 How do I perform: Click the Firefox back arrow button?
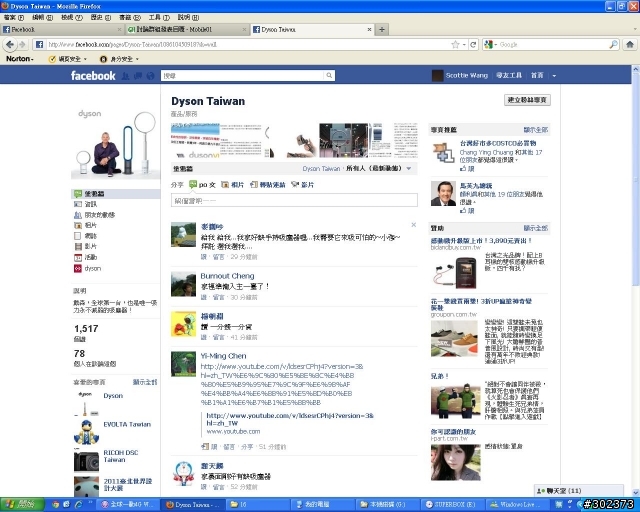[x=10, y=44]
